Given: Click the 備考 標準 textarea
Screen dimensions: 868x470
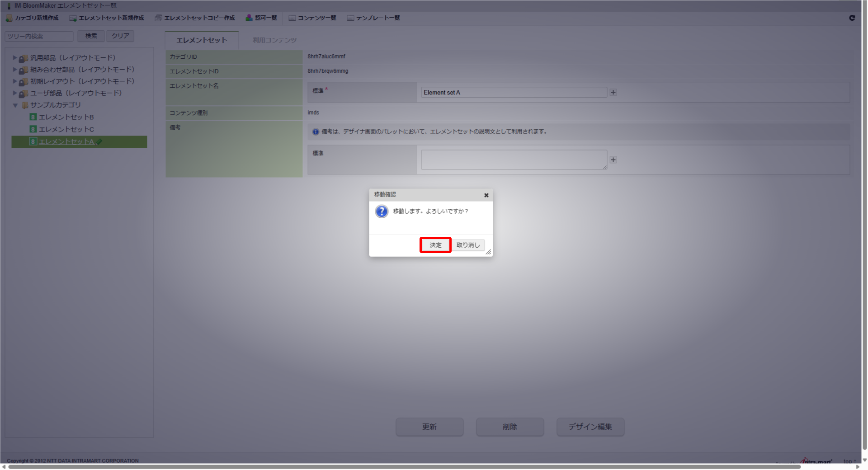Looking at the screenshot, I should (x=514, y=160).
